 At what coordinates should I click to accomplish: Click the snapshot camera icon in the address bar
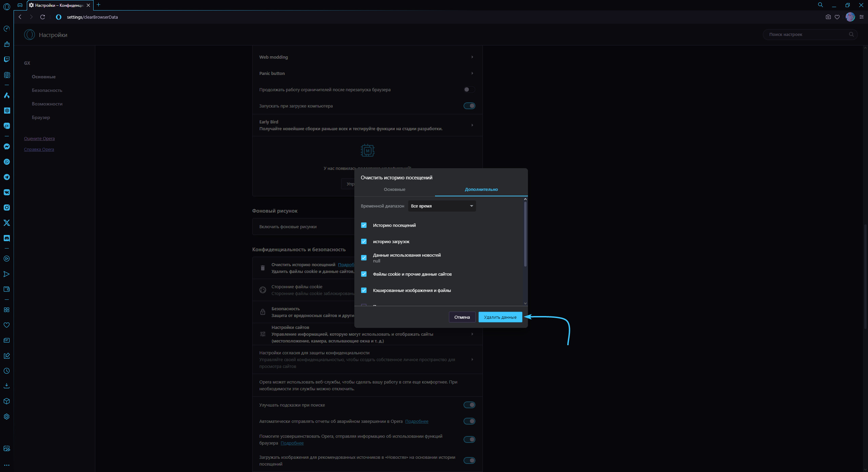pyautogui.click(x=828, y=17)
